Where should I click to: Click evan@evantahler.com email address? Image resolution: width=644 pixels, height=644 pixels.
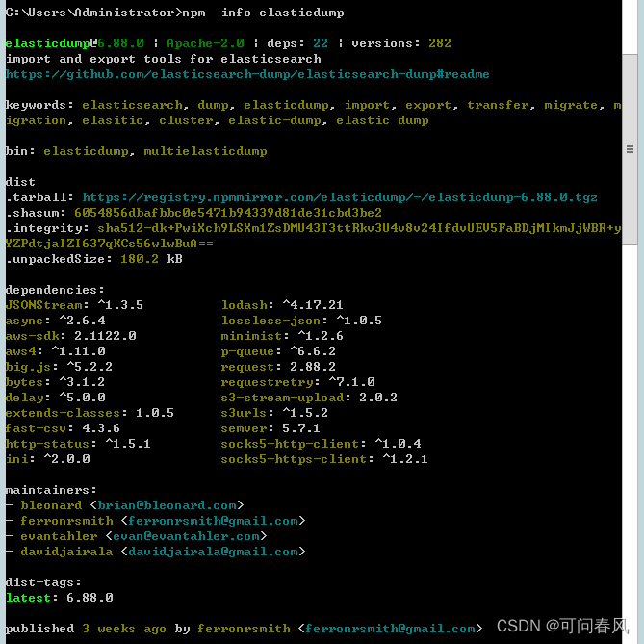187,536
